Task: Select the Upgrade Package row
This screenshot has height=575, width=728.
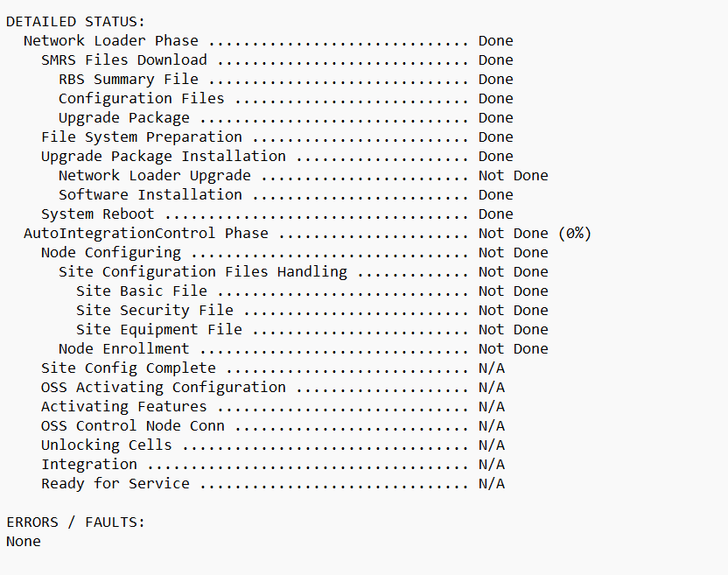Action: (286, 118)
